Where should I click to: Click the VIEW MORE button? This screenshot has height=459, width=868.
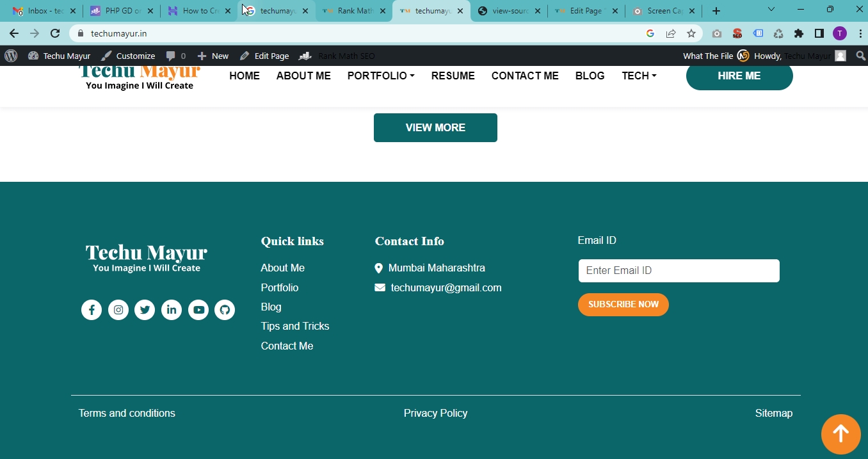[x=435, y=127]
